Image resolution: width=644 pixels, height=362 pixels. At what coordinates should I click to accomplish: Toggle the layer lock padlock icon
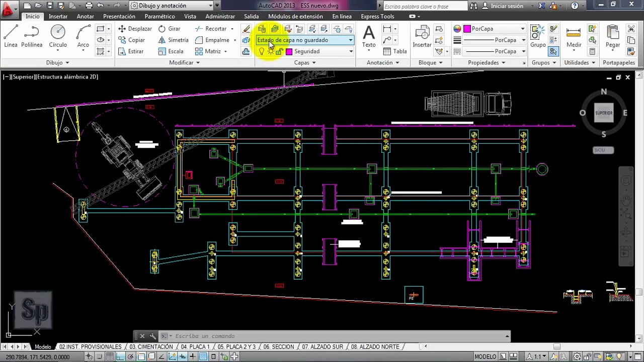coord(279,51)
